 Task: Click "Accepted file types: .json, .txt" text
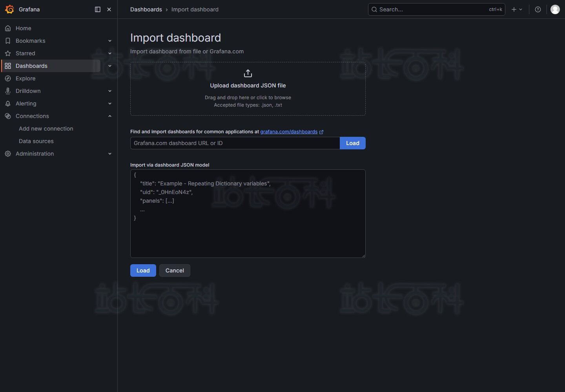point(248,105)
